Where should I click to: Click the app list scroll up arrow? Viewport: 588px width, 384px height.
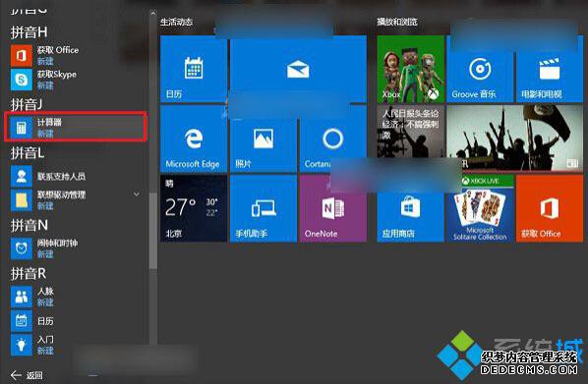[x=153, y=14]
